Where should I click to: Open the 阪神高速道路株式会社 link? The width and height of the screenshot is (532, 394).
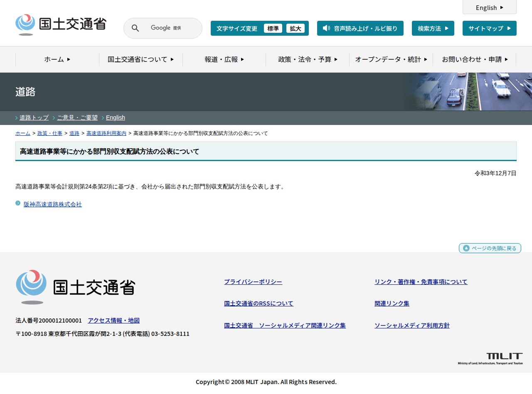53,204
